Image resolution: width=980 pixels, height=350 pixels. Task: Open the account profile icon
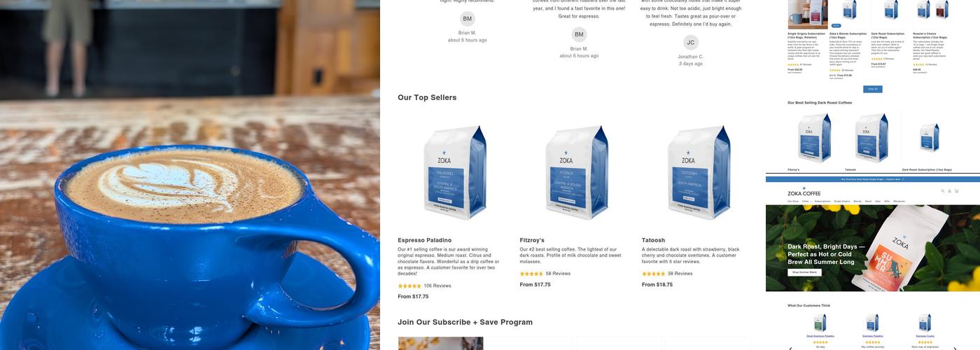[x=950, y=191]
